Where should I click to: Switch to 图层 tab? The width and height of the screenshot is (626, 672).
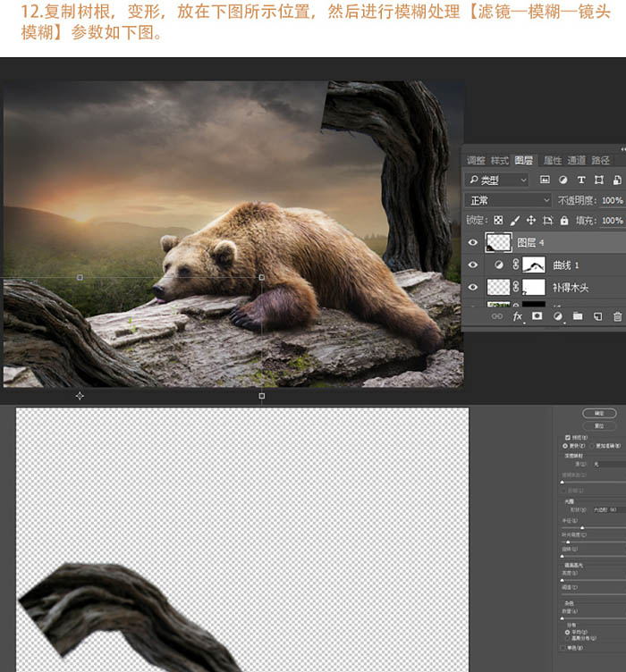[523, 160]
